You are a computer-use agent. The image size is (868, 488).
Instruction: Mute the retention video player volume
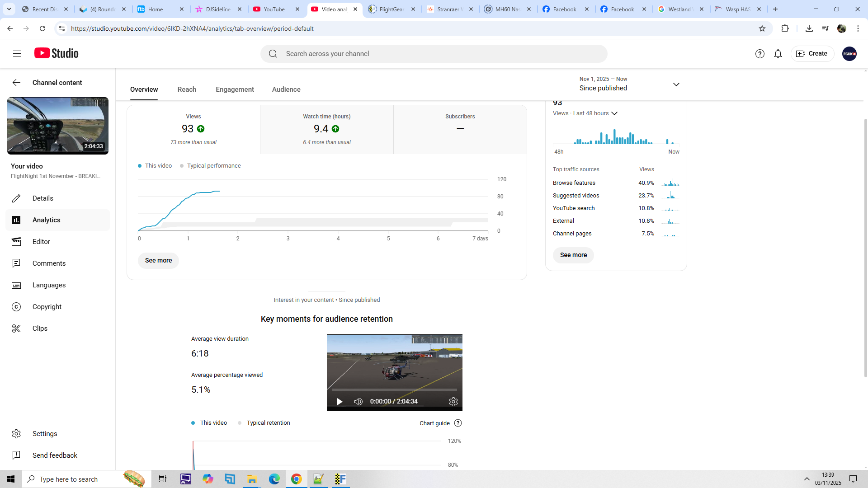point(358,402)
